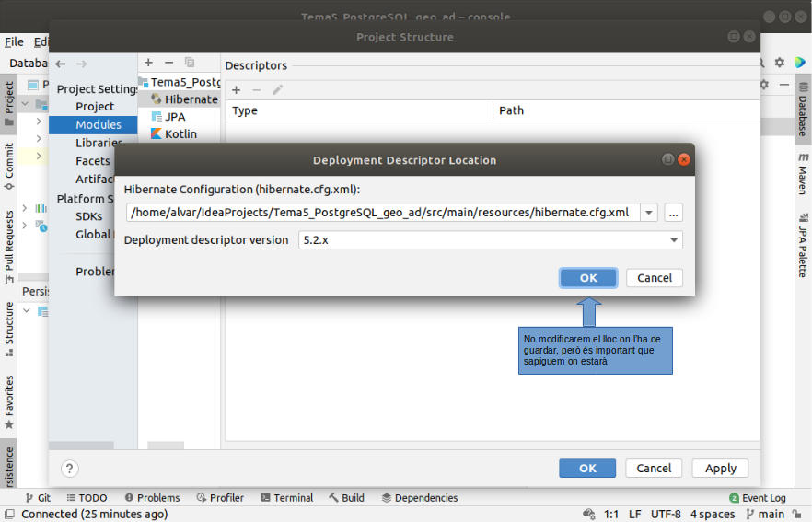Click the Hibernate configuration path field
Viewport: 812px width, 522px height.
click(x=383, y=213)
